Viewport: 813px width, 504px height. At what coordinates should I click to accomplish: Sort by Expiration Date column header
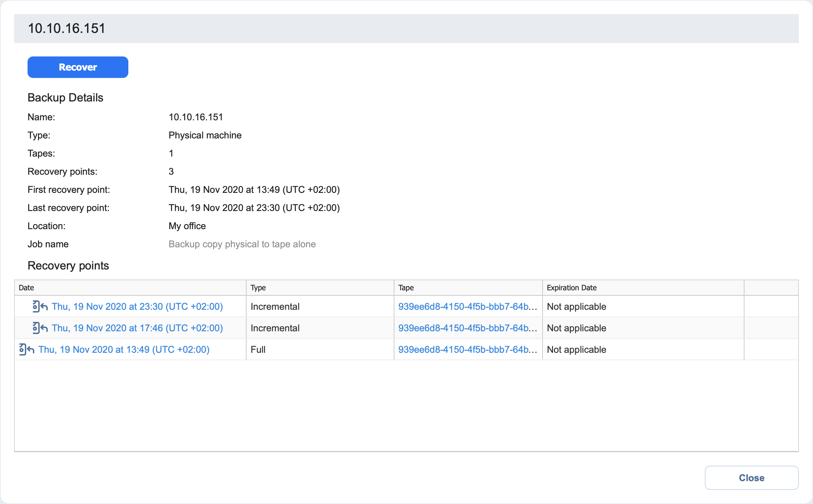[571, 288]
